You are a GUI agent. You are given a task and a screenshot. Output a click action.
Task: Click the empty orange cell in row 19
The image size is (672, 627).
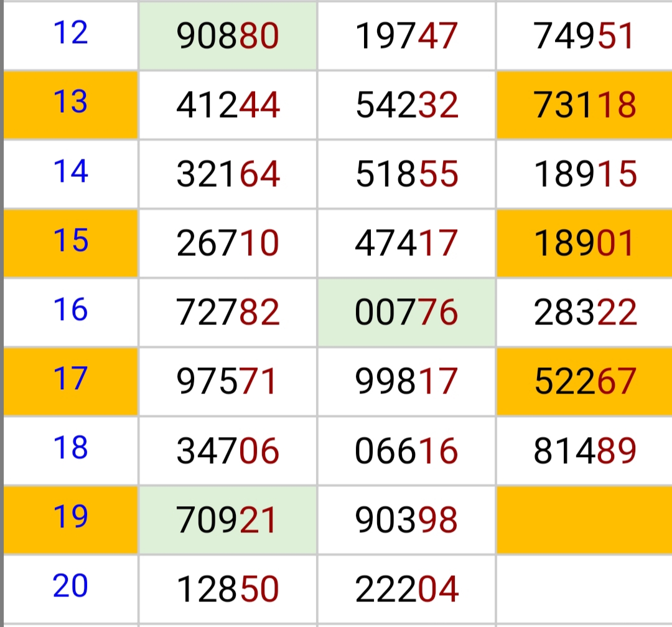[584, 521]
